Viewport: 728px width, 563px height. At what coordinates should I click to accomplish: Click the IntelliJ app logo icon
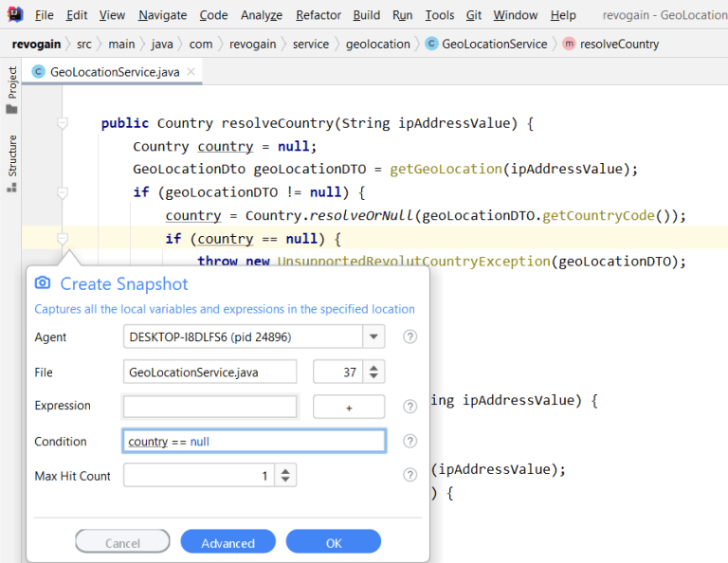tap(13, 15)
